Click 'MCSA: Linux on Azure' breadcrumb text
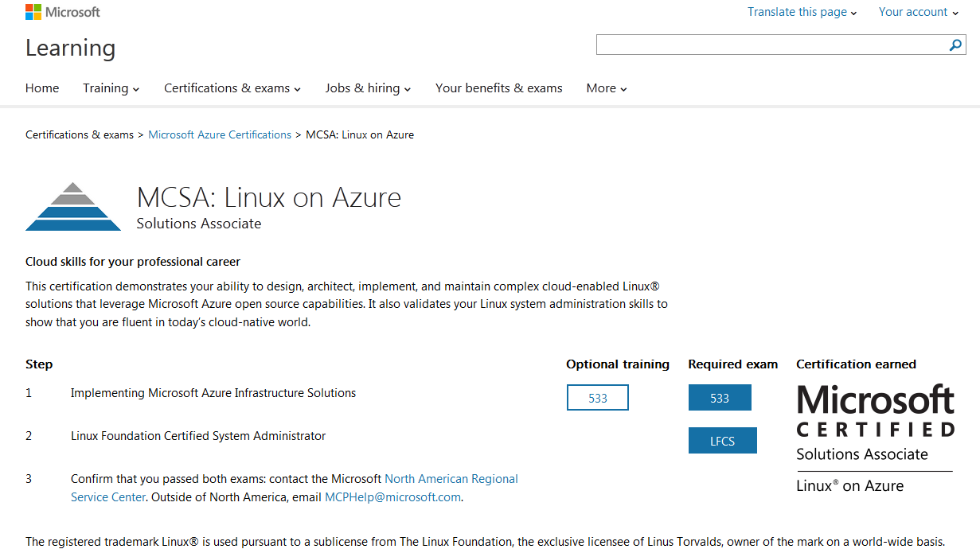This screenshot has width=980, height=549. [360, 135]
